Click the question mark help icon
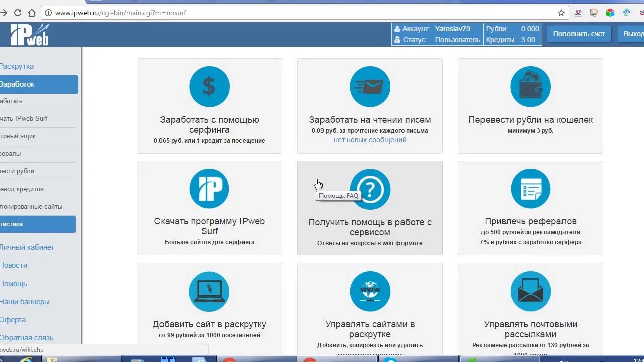Viewport: 644px width, 362px height. (370, 189)
